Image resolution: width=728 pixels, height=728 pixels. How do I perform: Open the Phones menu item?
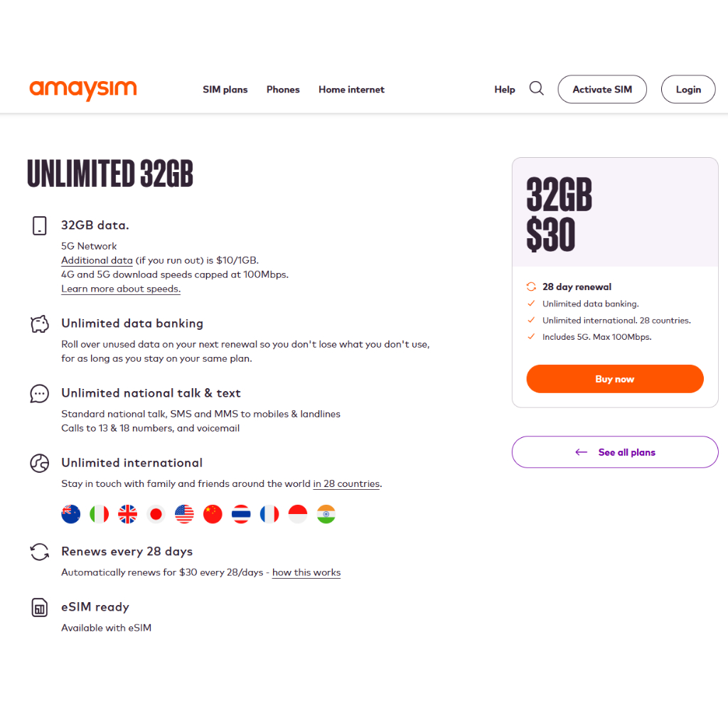pyautogui.click(x=283, y=90)
